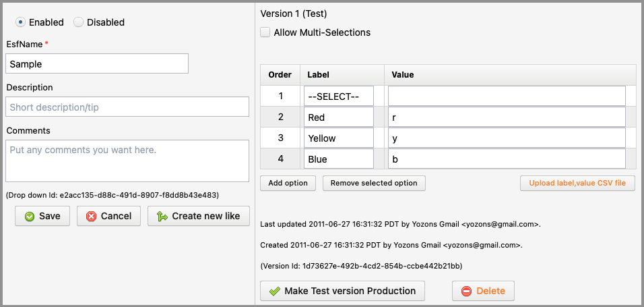
Task: Edit the Yellow label field
Action: tap(339, 138)
